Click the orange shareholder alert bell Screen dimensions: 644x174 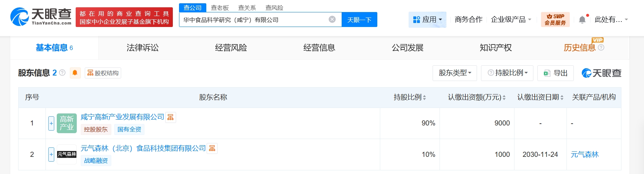point(75,73)
